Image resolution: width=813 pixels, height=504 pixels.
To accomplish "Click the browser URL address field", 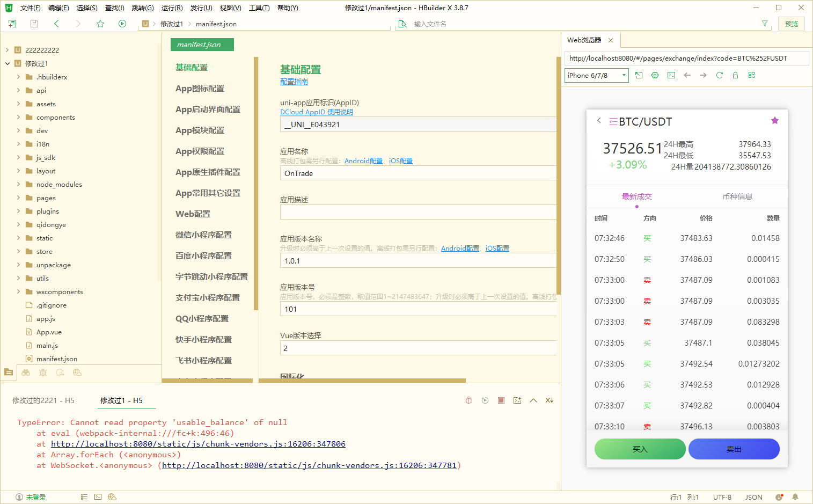I will (x=687, y=58).
